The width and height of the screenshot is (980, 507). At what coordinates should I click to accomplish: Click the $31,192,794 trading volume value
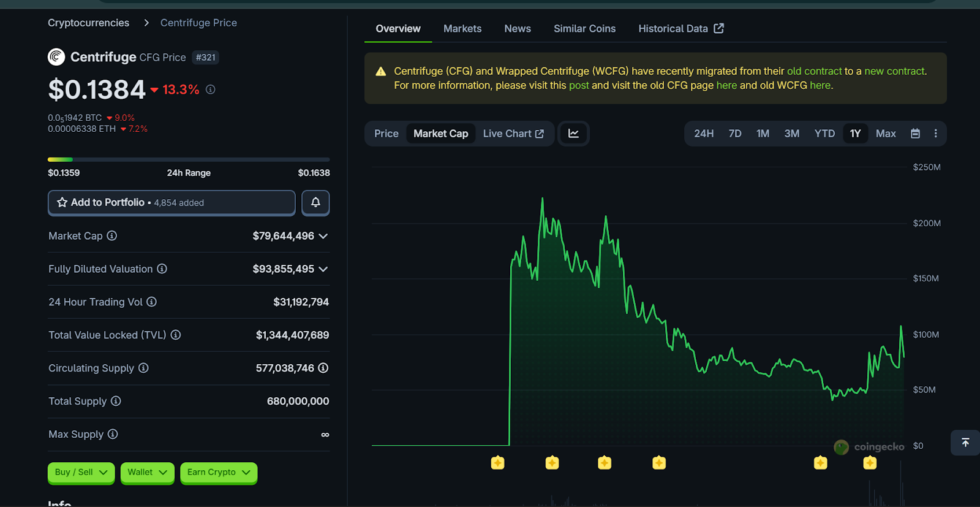[x=301, y=302]
